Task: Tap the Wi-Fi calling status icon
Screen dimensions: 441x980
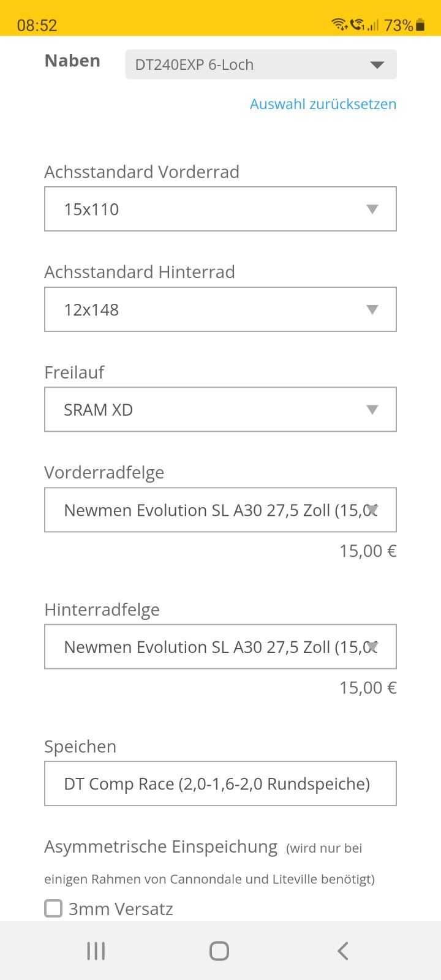Action: 356,25
